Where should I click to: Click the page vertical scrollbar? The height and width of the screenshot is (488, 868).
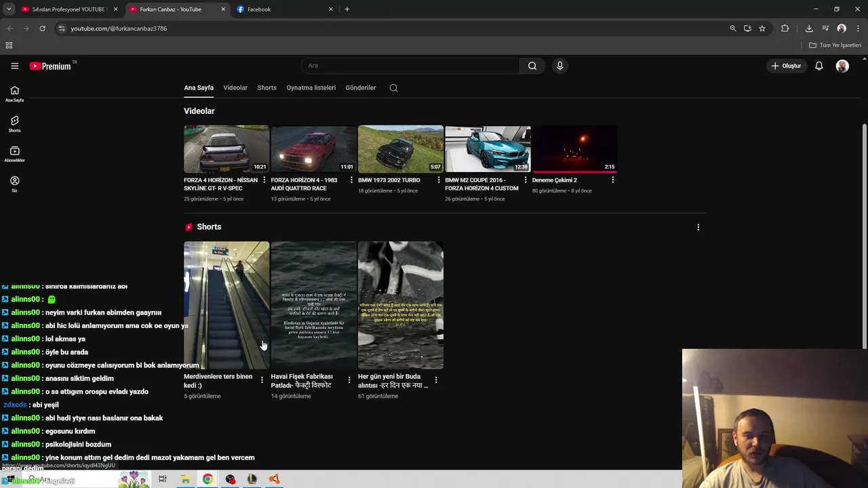(864, 237)
